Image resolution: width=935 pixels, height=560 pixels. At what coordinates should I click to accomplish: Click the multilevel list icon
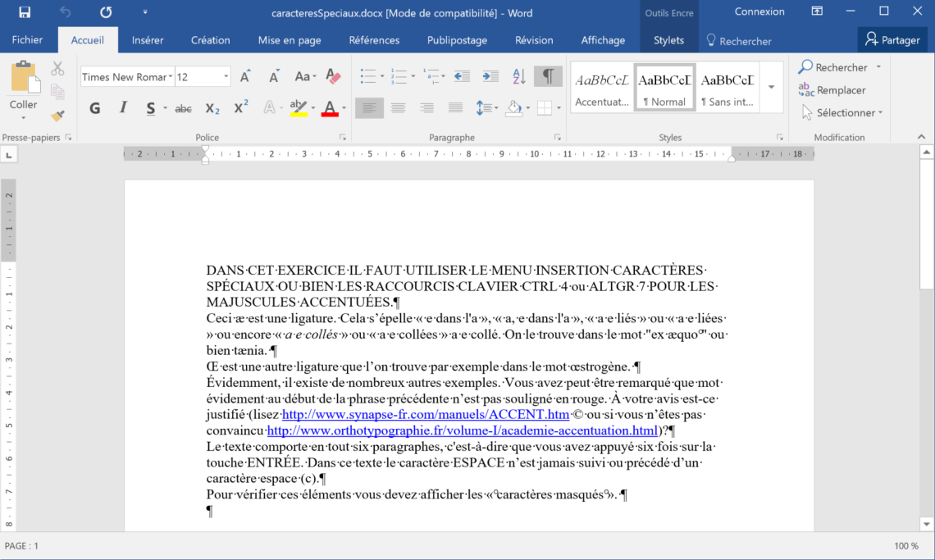tap(431, 76)
